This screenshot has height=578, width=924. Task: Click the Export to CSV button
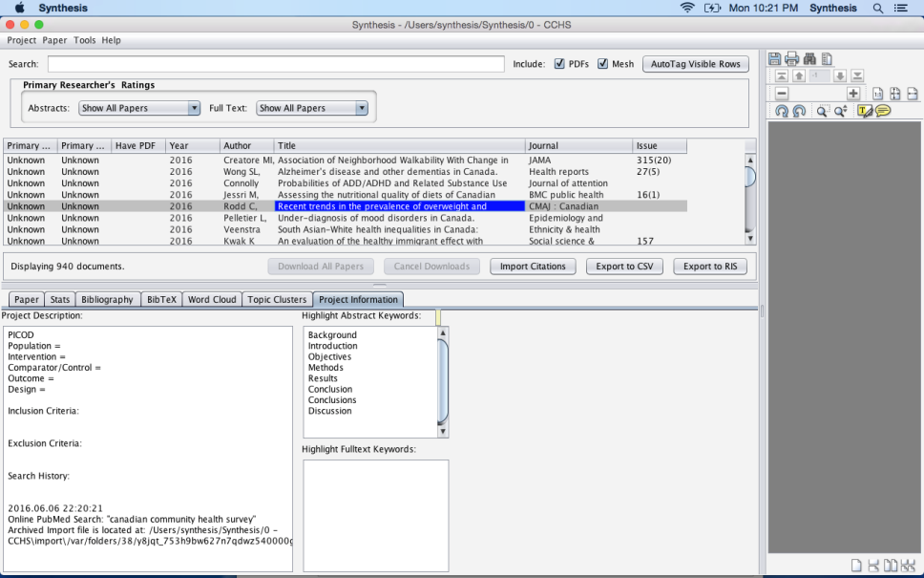[x=624, y=267]
